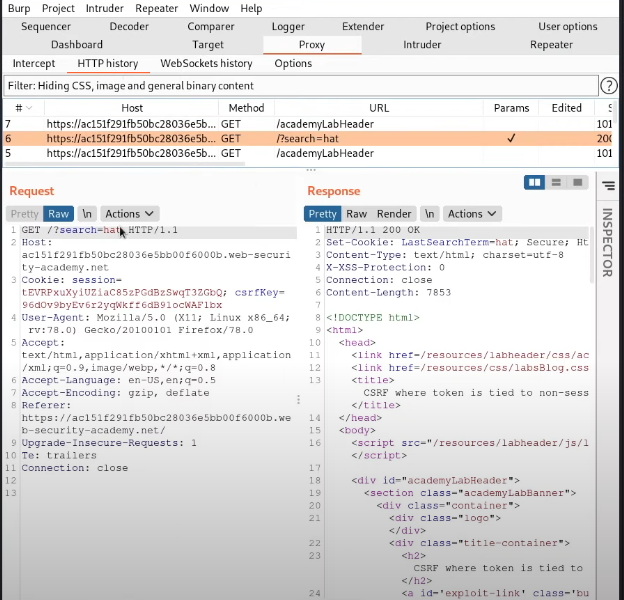This screenshot has height=600, width=624.
Task: Click the 'Content-Length: 7853' response header
Action: (388, 292)
